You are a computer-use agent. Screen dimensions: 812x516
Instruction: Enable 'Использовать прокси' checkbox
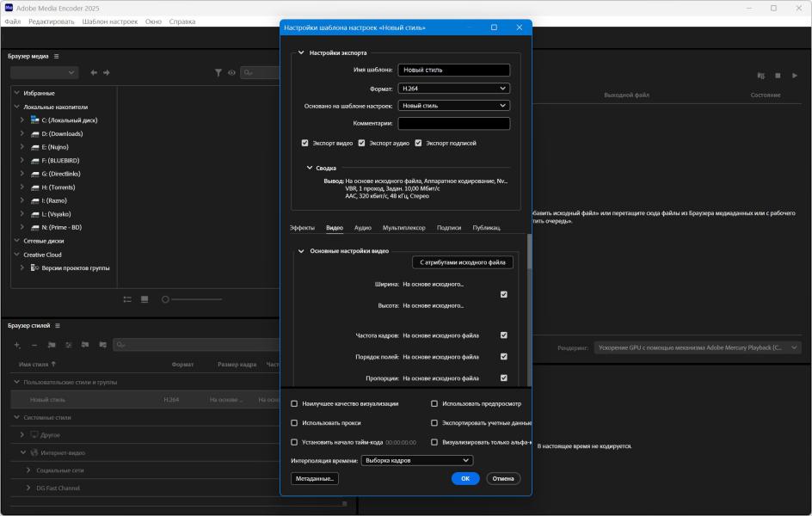(x=294, y=423)
